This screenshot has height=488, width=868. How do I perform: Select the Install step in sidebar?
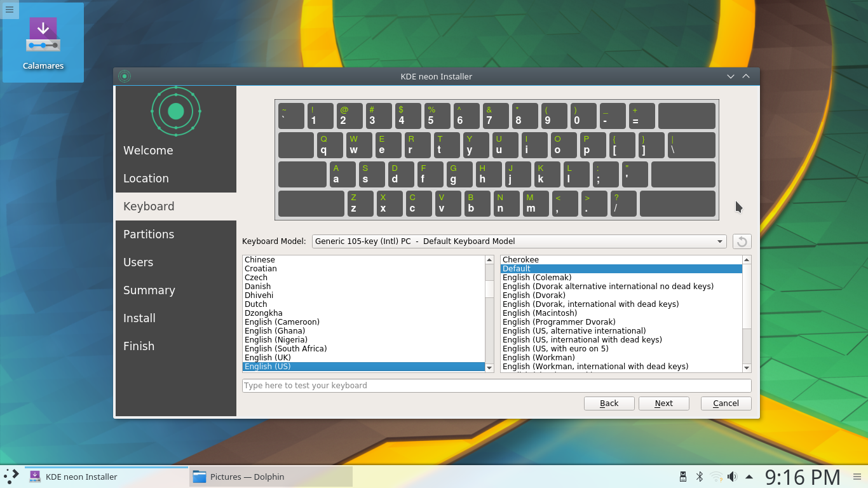[176, 318]
